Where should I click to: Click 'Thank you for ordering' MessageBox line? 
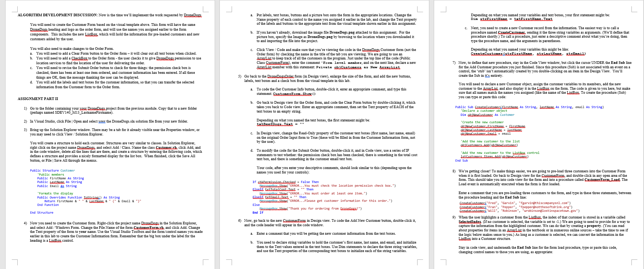[x=311, y=208]
